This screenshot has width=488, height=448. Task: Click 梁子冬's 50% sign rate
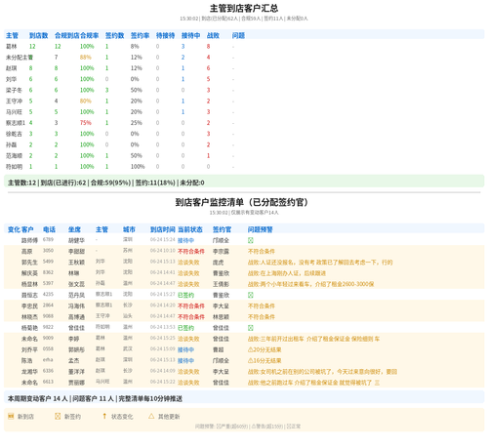pyautogui.click(x=137, y=90)
